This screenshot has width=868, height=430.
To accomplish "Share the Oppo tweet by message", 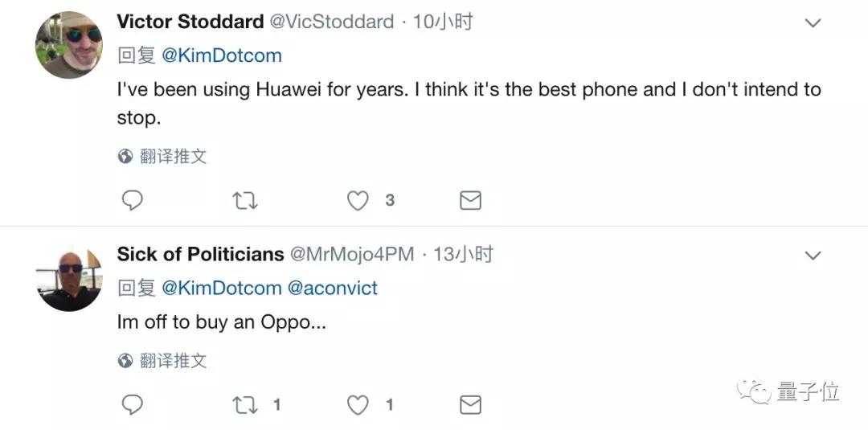I will pos(470,404).
